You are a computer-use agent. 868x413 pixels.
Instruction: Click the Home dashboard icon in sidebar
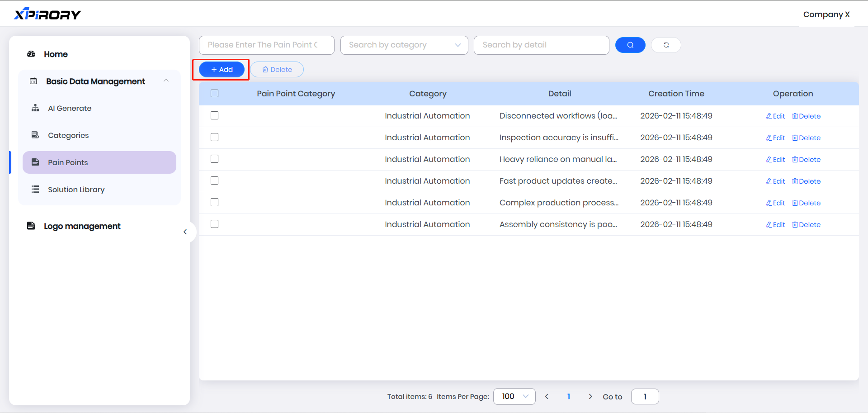[x=31, y=54]
